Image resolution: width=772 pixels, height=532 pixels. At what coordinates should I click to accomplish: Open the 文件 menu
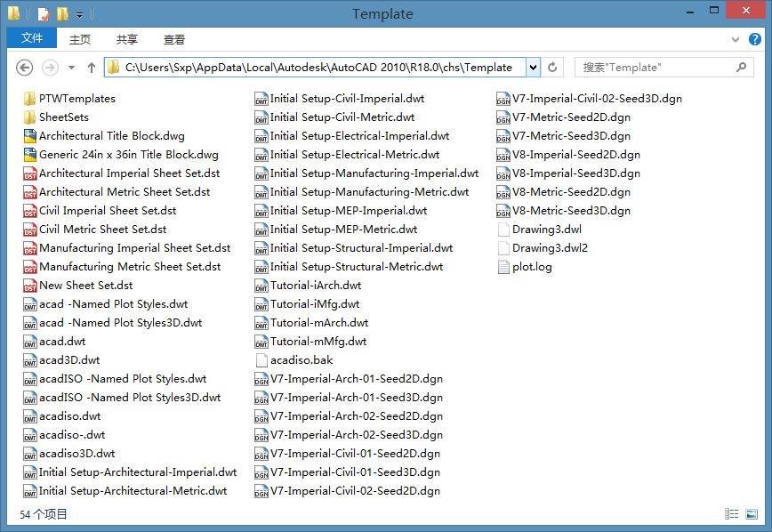(x=32, y=39)
